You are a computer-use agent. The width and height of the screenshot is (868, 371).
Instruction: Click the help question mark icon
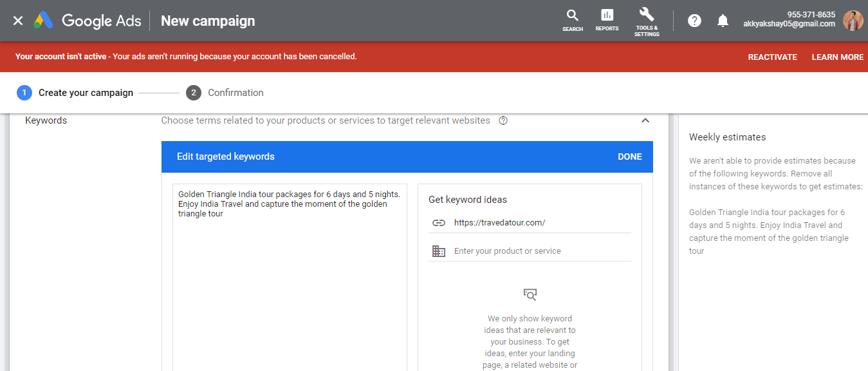tap(694, 20)
